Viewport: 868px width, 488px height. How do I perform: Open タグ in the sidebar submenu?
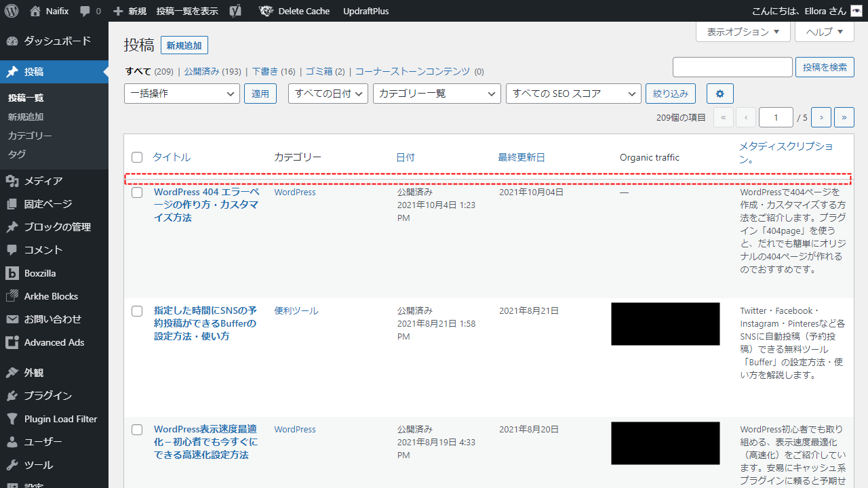(x=17, y=155)
